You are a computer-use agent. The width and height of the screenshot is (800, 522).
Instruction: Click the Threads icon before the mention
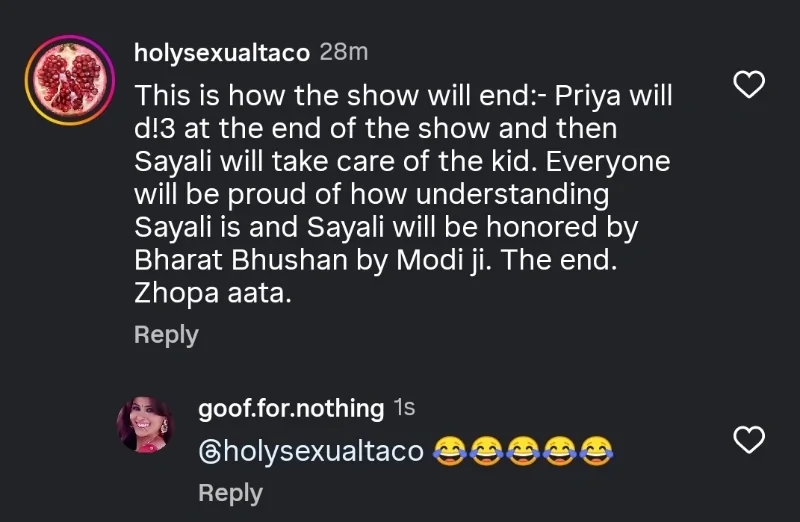pos(210,451)
